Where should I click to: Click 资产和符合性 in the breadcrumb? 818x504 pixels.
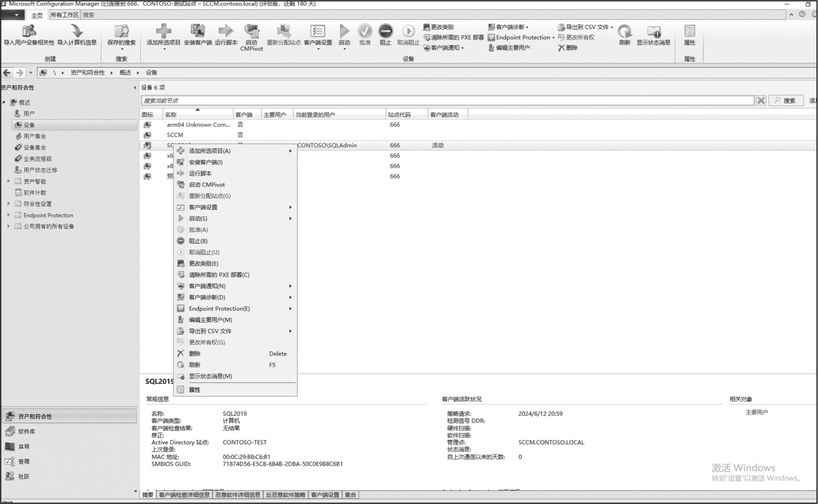click(87, 73)
